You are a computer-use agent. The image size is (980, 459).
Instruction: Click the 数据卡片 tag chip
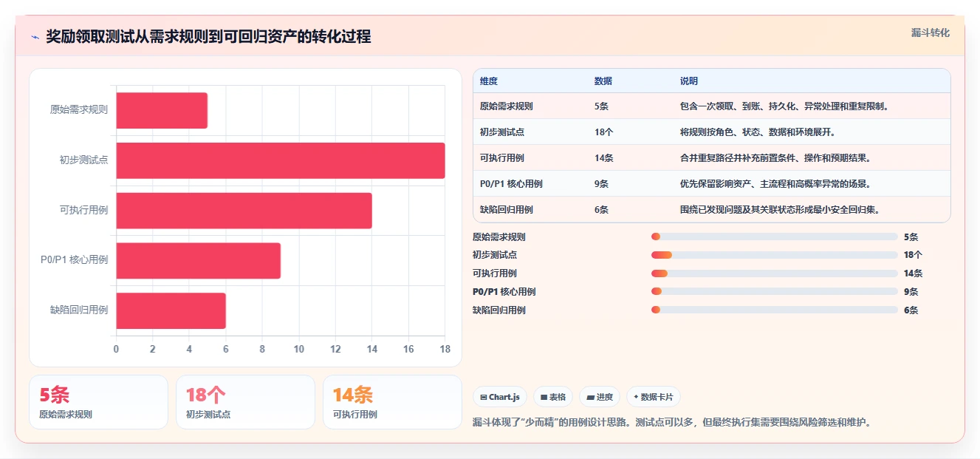point(654,397)
